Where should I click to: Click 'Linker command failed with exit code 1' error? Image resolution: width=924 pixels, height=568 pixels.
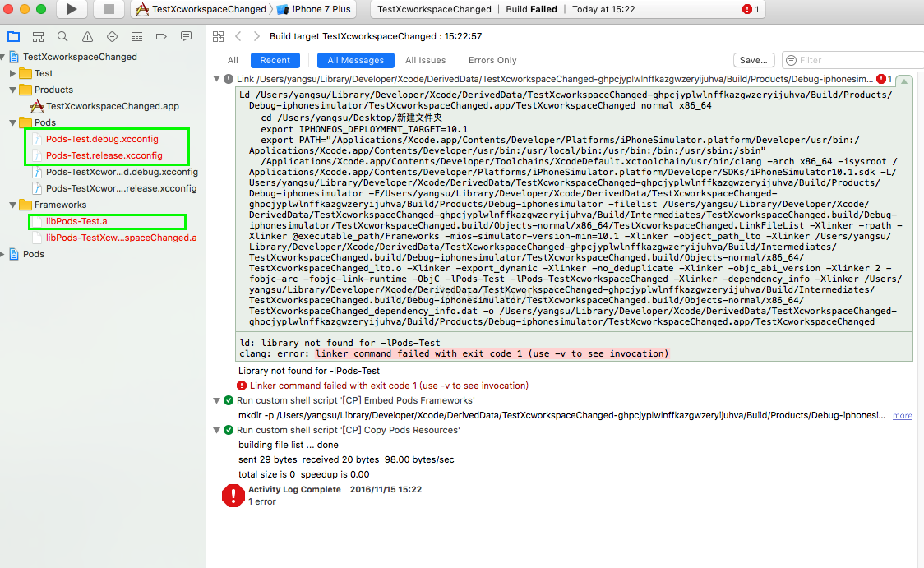[x=389, y=386]
